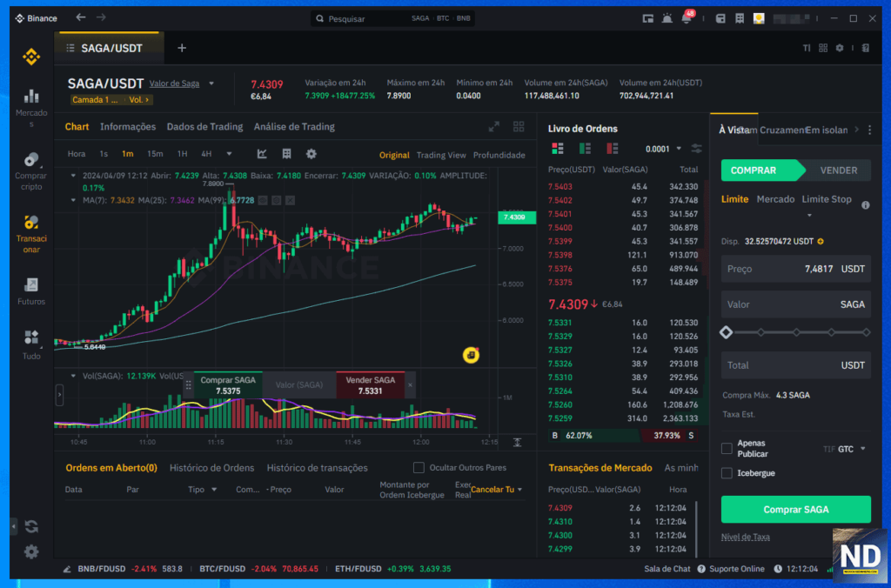Image resolution: width=891 pixels, height=588 pixels.
Task: Click the Total USDT input field
Action: 795,365
